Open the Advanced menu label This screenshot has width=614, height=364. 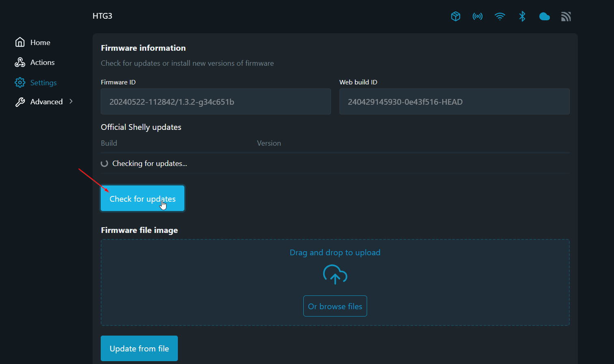click(46, 102)
